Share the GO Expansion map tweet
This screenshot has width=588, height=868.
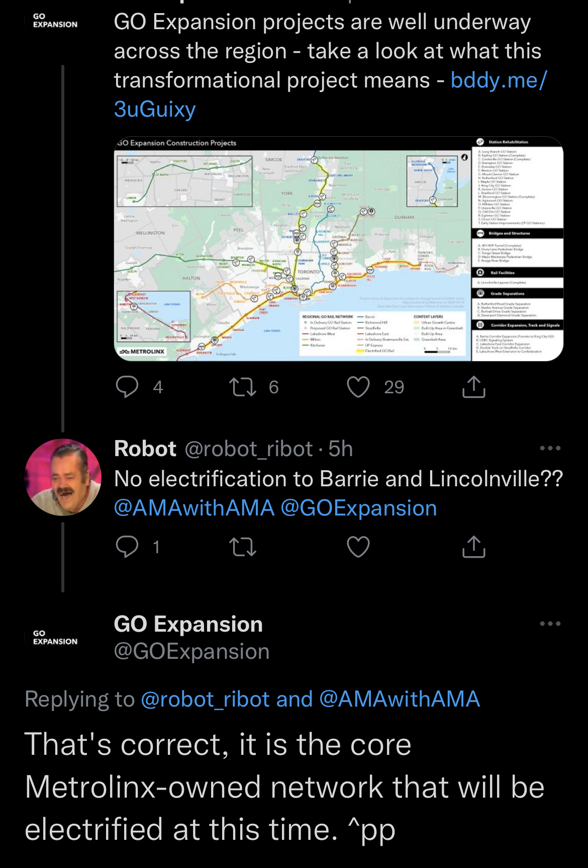(473, 387)
